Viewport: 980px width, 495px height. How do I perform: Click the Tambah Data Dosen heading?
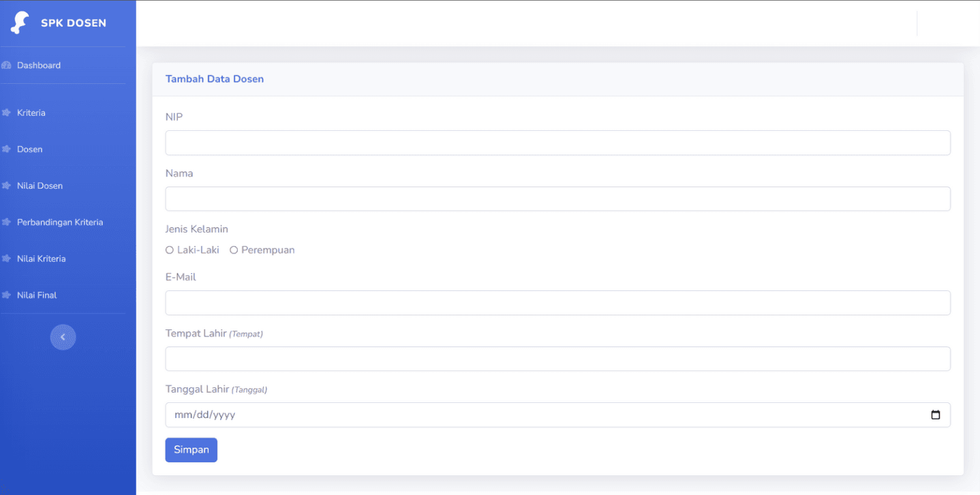215,79
